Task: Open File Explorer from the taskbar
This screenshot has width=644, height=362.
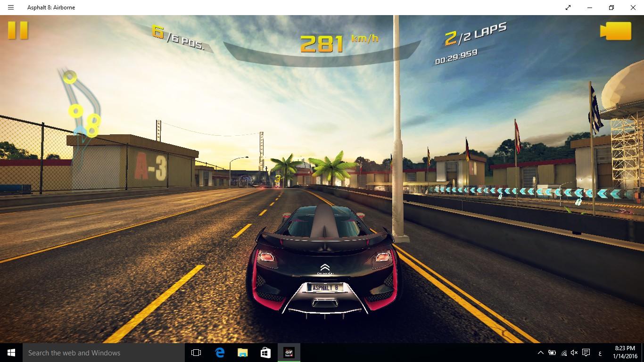Action: 242,353
